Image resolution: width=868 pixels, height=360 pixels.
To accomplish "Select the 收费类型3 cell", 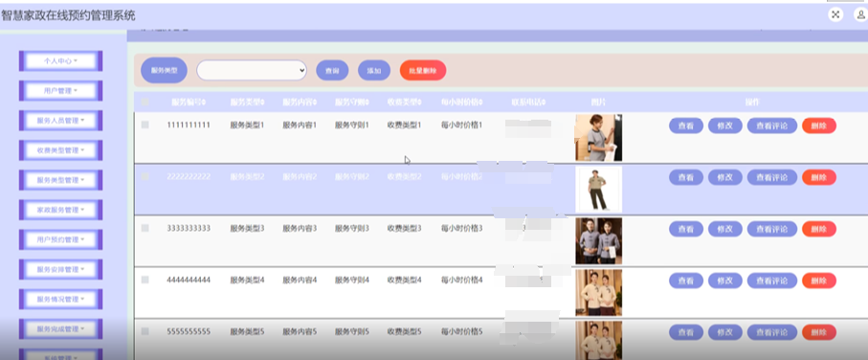I will coord(404,228).
